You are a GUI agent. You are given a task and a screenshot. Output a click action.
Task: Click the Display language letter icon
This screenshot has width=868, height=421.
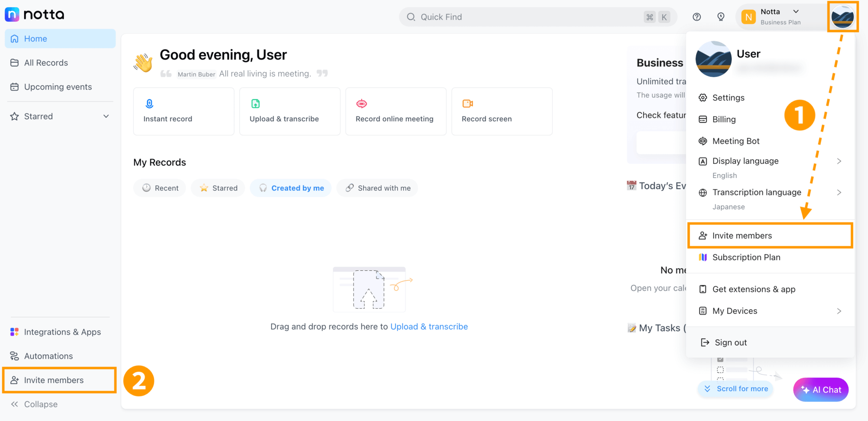point(703,161)
